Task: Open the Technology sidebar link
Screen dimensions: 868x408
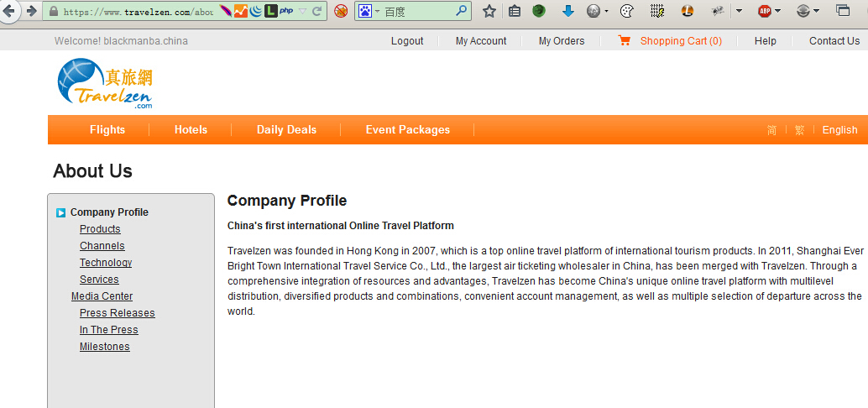Action: [x=106, y=263]
